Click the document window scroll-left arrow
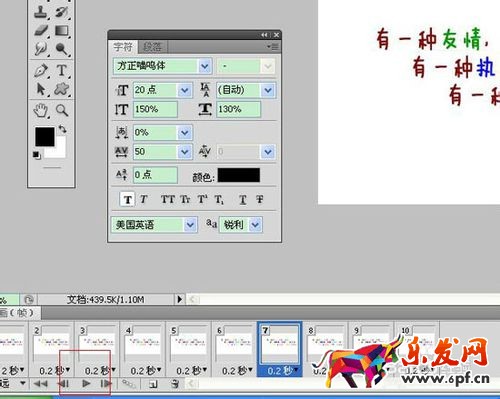This screenshot has width=500, height=399. [192, 299]
